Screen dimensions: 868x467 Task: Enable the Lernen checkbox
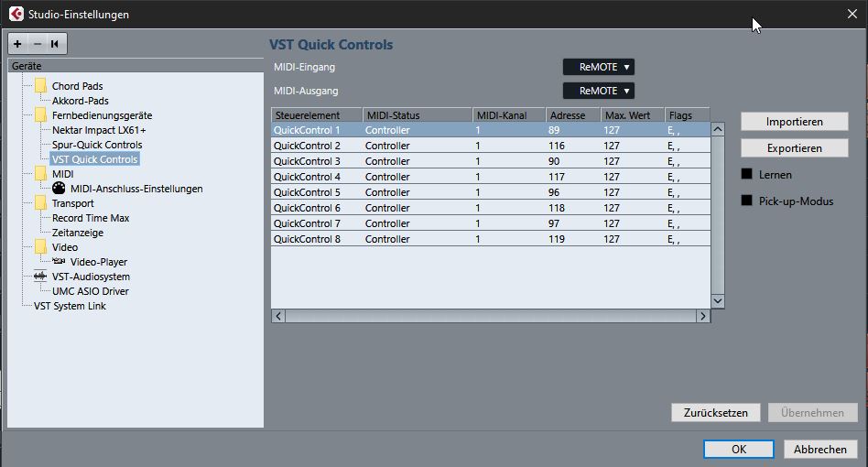point(747,174)
